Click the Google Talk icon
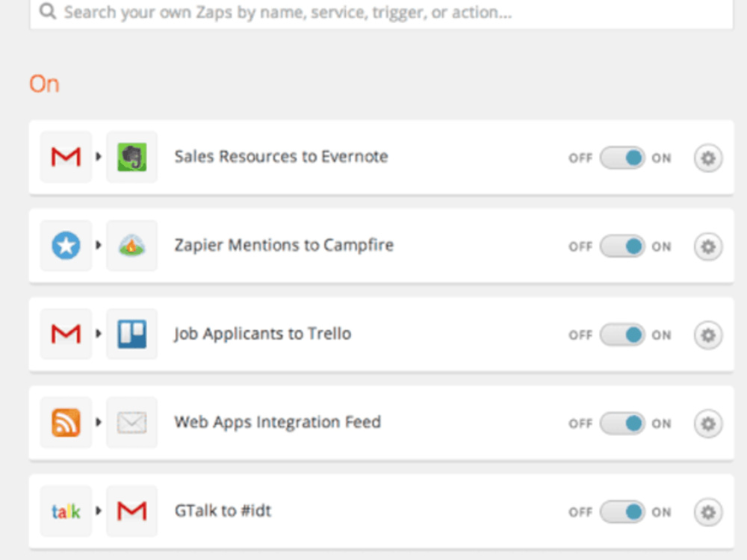 66,511
